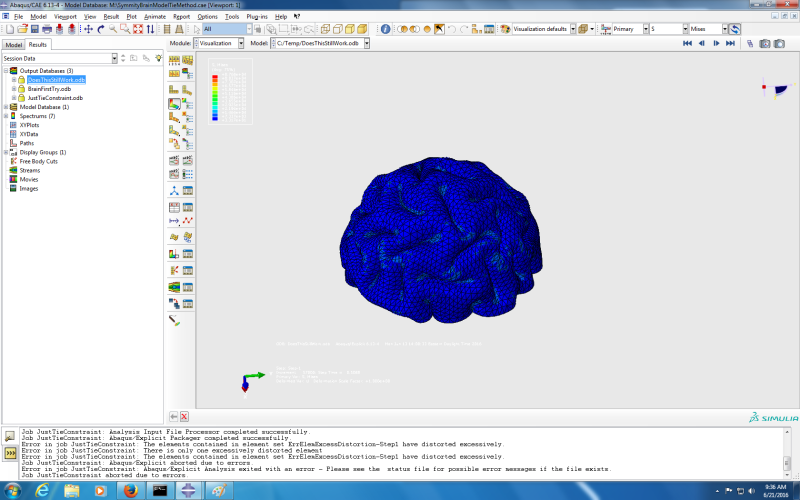Image resolution: width=800 pixels, height=500 pixels.
Task: Toggle perspective view mode on
Action: coord(179,29)
